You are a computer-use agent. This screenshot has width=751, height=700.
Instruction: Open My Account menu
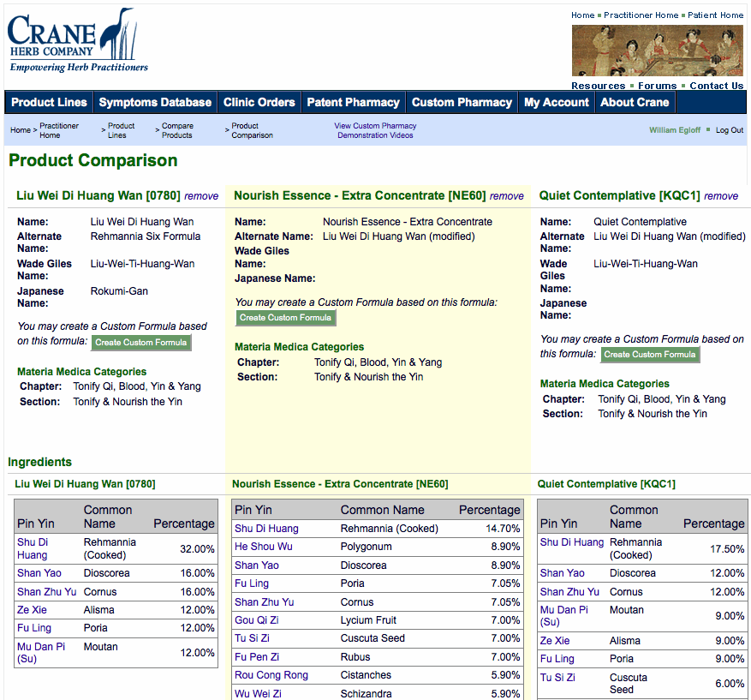pyautogui.click(x=556, y=102)
